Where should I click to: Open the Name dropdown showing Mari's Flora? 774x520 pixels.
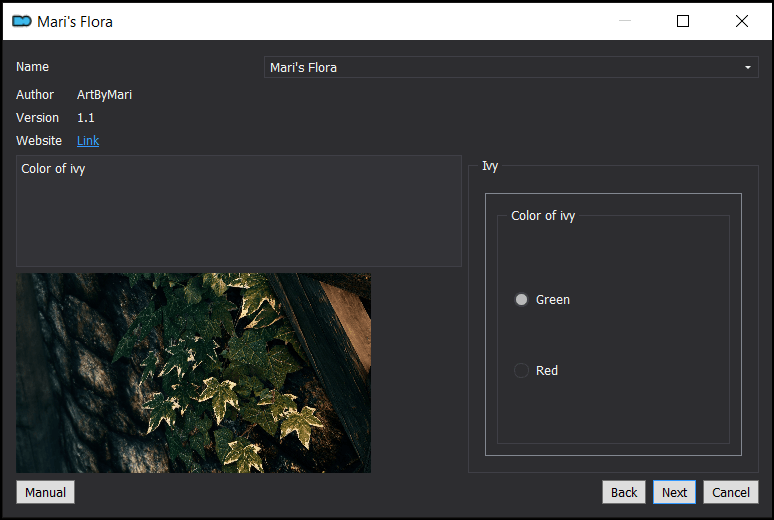511,67
